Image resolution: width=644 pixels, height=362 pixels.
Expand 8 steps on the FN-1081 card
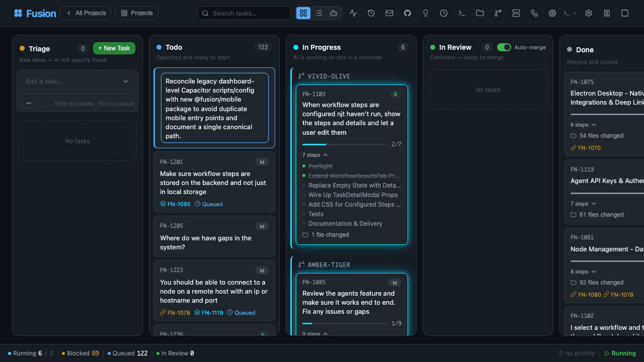(x=583, y=271)
